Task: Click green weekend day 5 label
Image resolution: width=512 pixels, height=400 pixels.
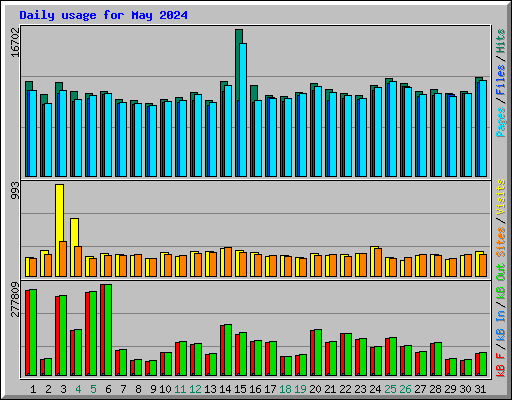Action: 93,389
